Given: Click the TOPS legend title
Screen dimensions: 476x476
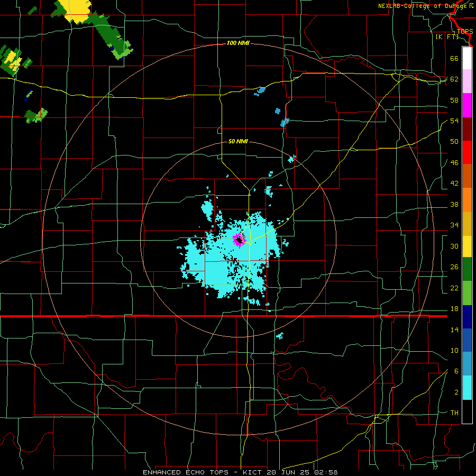Looking at the screenshot, I should pyautogui.click(x=465, y=31).
